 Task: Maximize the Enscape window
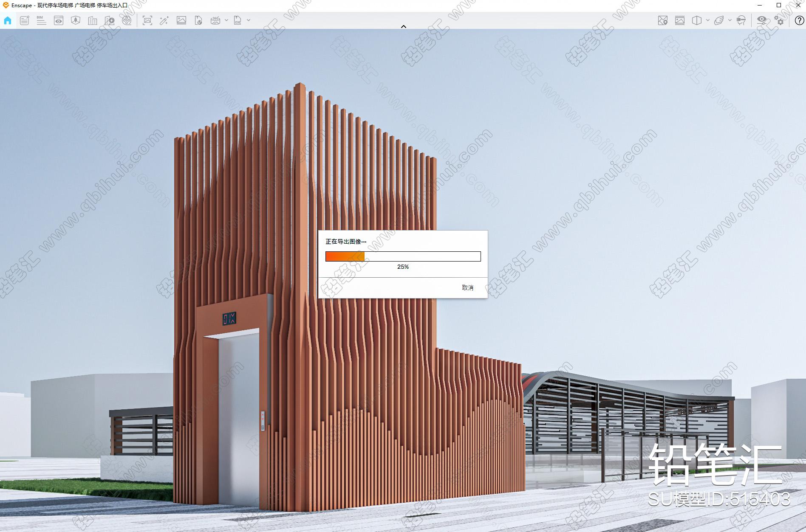(779, 5)
